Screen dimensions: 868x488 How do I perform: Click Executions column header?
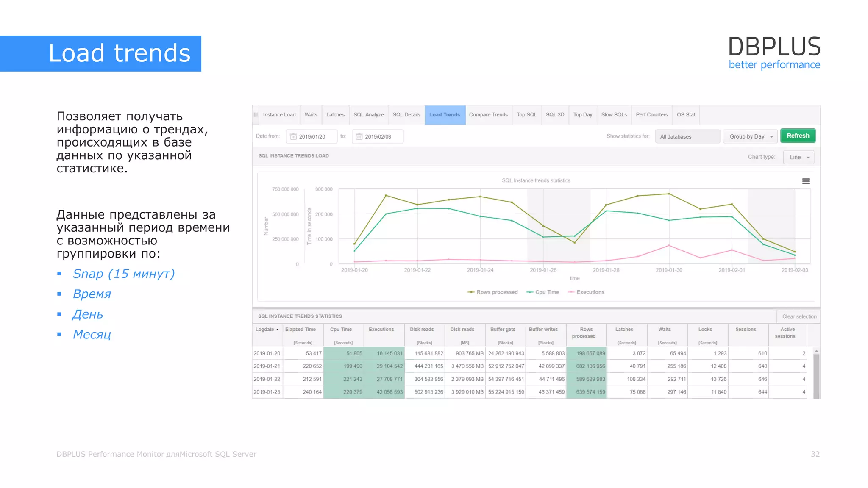(384, 335)
